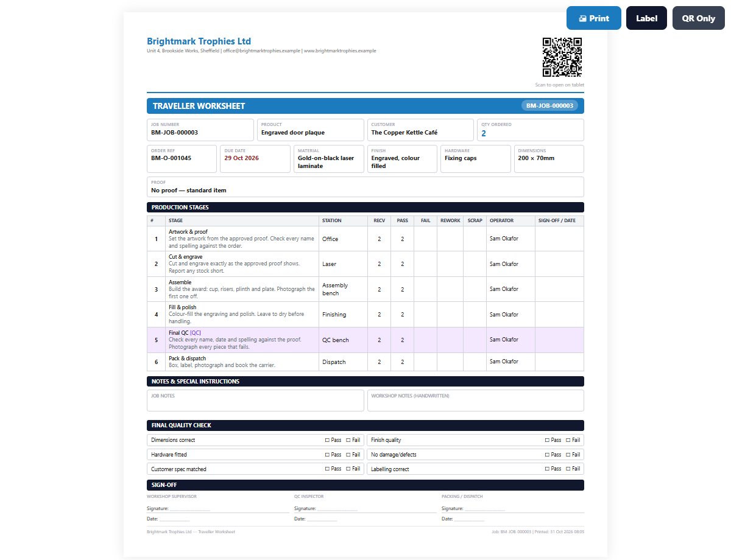Image resolution: width=731 pixels, height=560 pixels.
Task: Click the Fill & polish stage name
Action: 183,307
